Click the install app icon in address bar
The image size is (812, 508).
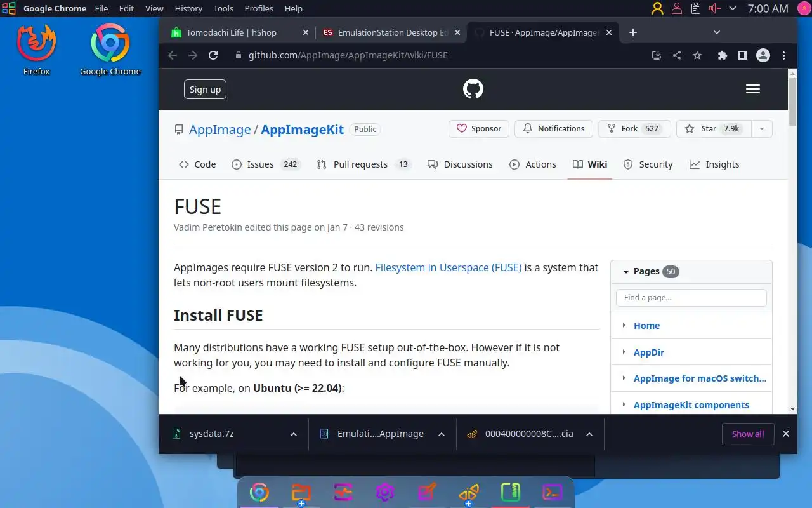pos(657,55)
